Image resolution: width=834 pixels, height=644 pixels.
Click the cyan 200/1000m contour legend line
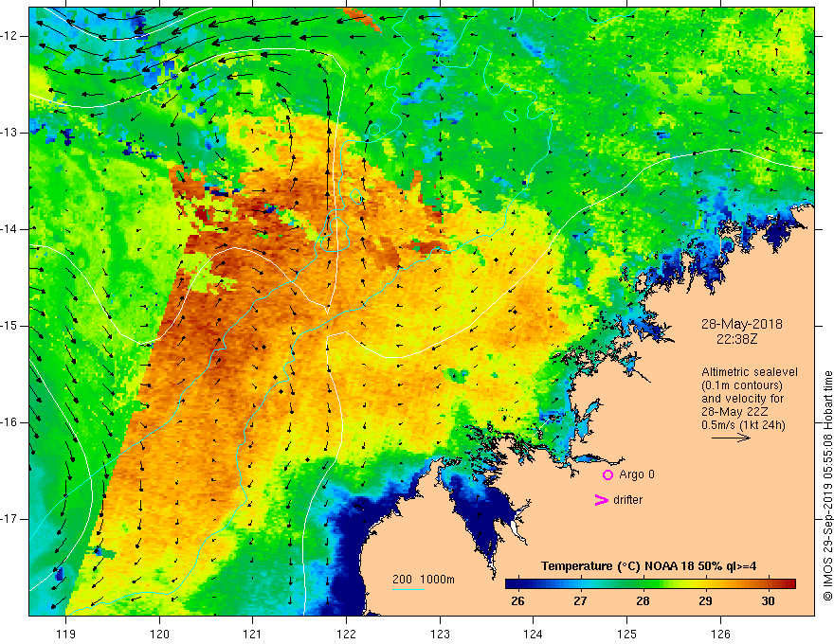pyautogui.click(x=408, y=589)
